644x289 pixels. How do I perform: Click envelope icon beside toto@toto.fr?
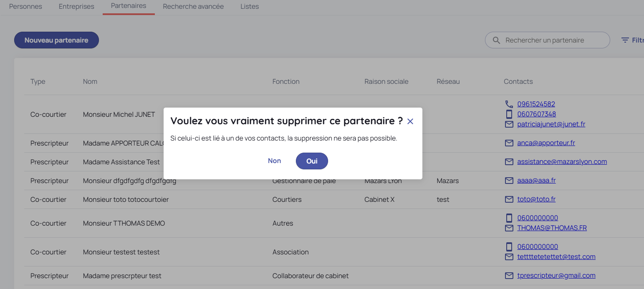pos(509,199)
